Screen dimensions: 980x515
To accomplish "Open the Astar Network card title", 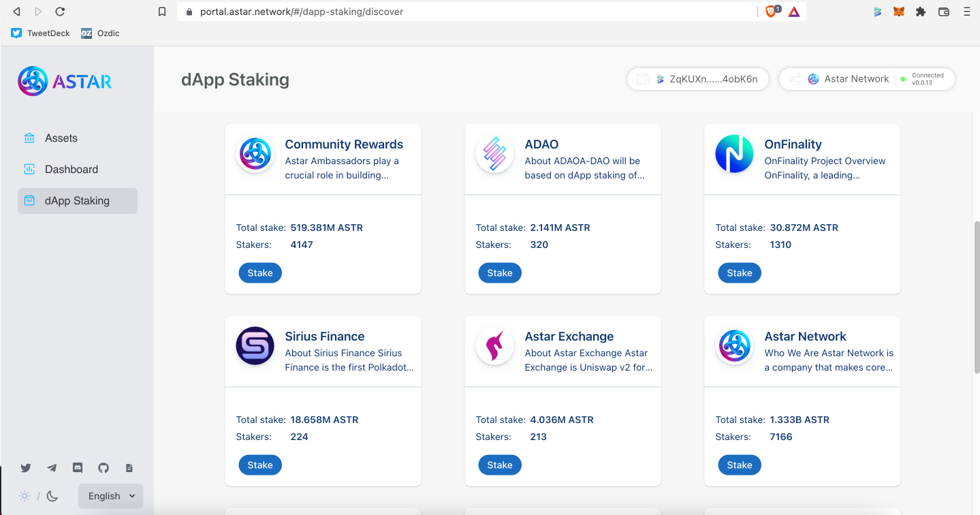I will [805, 337].
